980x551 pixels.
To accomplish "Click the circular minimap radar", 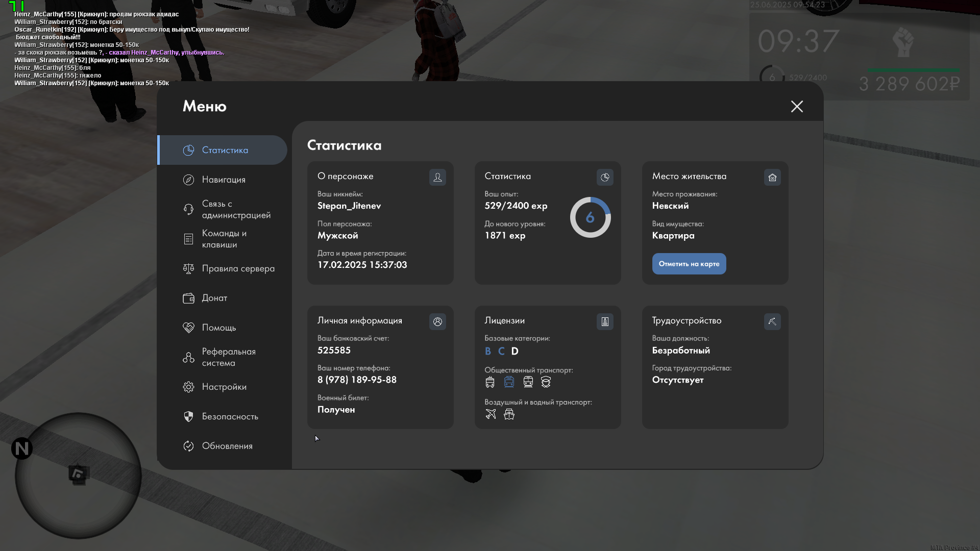I will click(78, 475).
